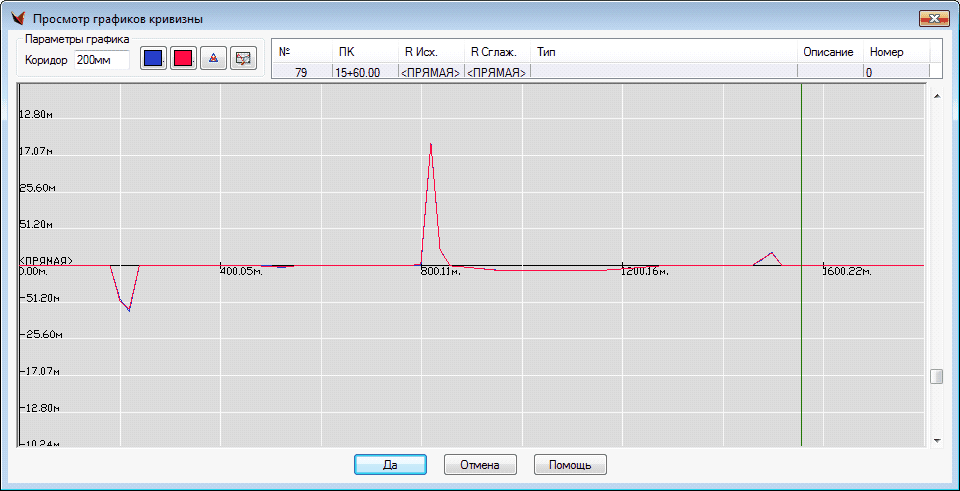Image resolution: width=960 pixels, height=491 pixels.
Task: Open help via Помощь button
Action: coord(570,465)
